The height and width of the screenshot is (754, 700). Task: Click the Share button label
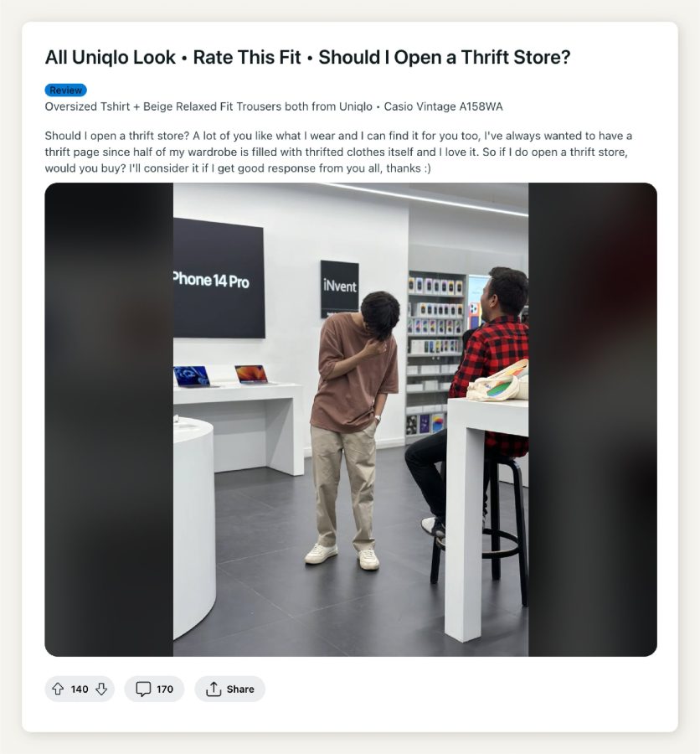coord(240,689)
